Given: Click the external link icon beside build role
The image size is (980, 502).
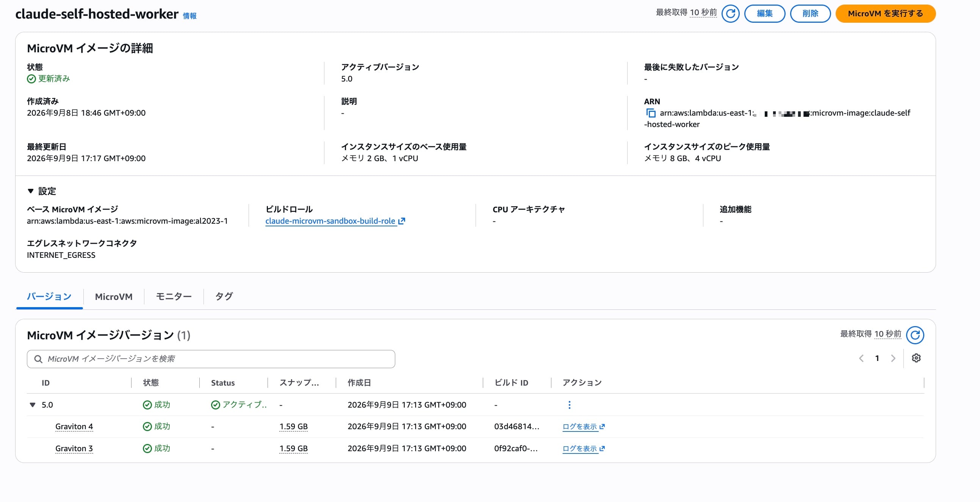Looking at the screenshot, I should [x=402, y=221].
